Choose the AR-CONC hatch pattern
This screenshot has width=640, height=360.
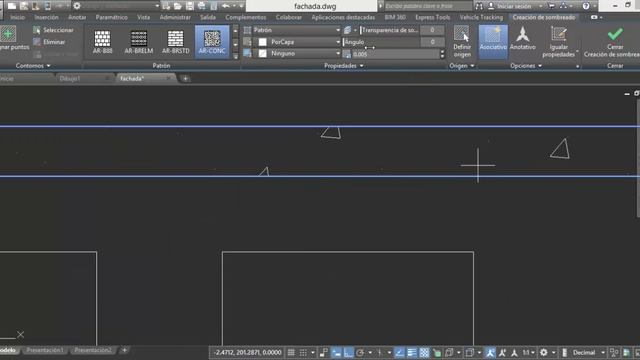pyautogui.click(x=212, y=42)
